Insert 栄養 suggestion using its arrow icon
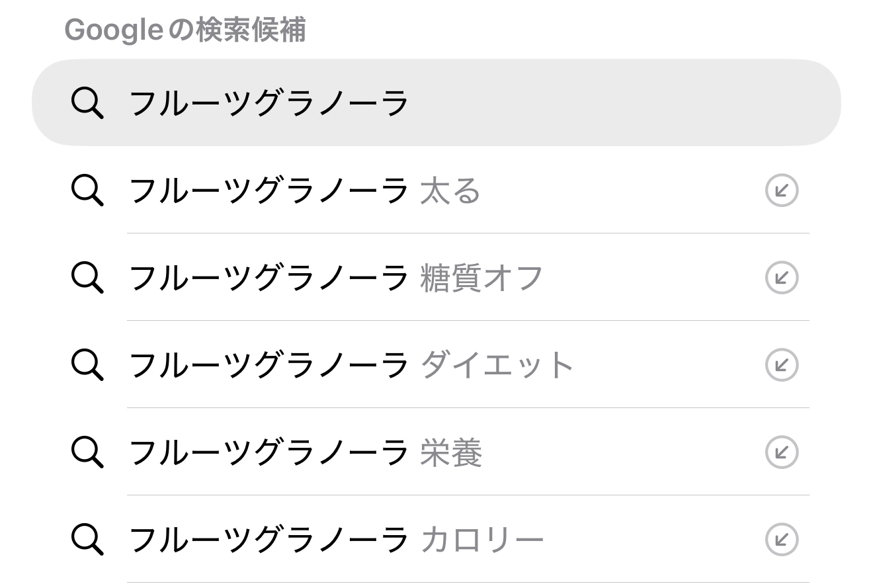The width and height of the screenshot is (873, 588). pos(782,452)
